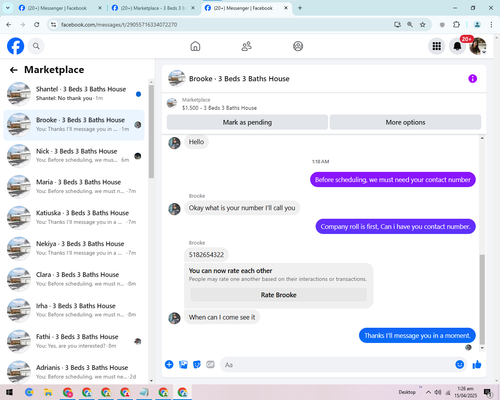500x400 pixels.
Task: Click More options button
Action: [x=405, y=122]
